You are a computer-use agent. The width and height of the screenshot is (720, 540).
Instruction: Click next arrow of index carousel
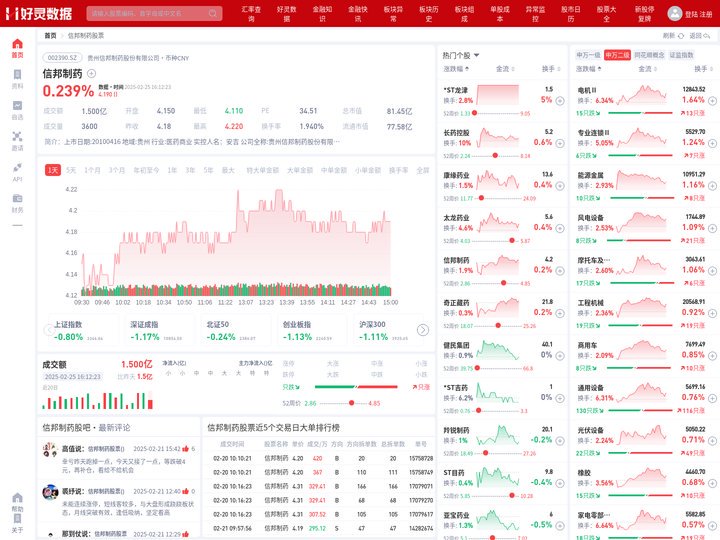pos(422,330)
